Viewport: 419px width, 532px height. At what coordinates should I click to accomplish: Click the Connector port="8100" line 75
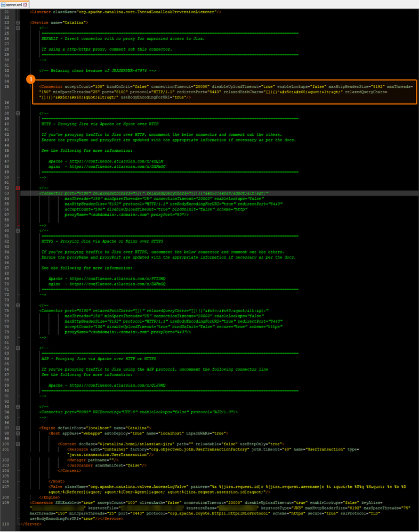tap(154, 311)
